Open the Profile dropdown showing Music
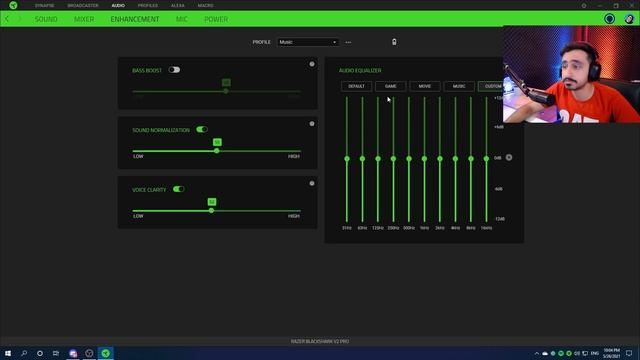640x360 pixels. pyautogui.click(x=308, y=42)
